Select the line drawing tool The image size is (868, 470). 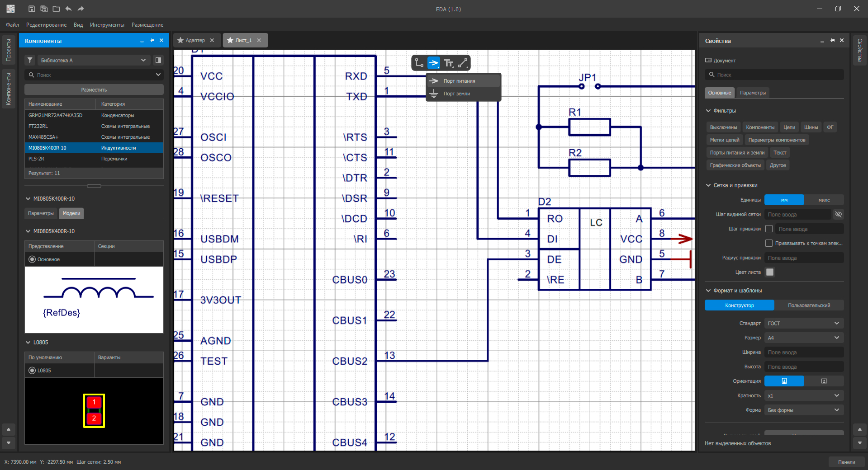pos(463,63)
